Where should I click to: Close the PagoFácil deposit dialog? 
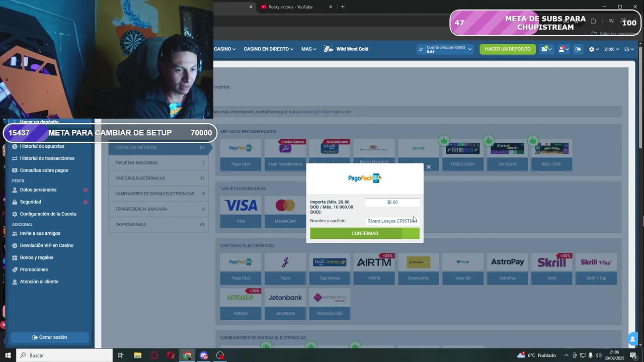tap(428, 167)
